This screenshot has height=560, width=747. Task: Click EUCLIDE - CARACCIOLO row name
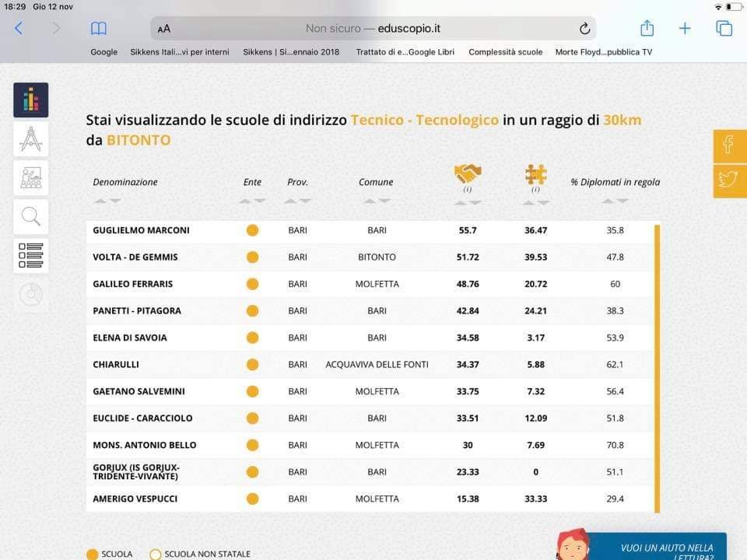click(x=142, y=418)
